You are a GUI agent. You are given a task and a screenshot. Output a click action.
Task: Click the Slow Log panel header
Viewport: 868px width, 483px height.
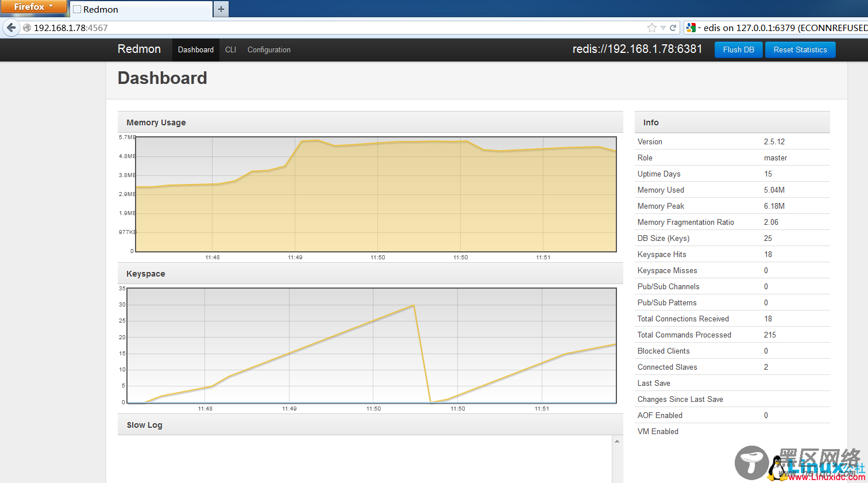371,425
